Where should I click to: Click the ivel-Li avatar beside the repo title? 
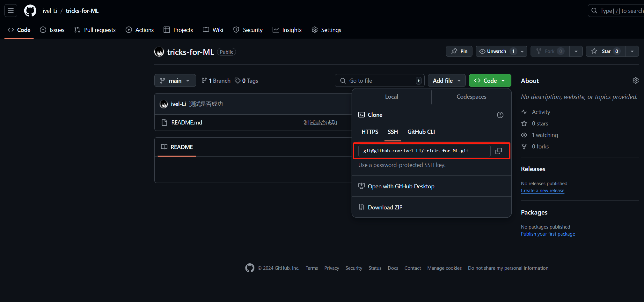159,52
